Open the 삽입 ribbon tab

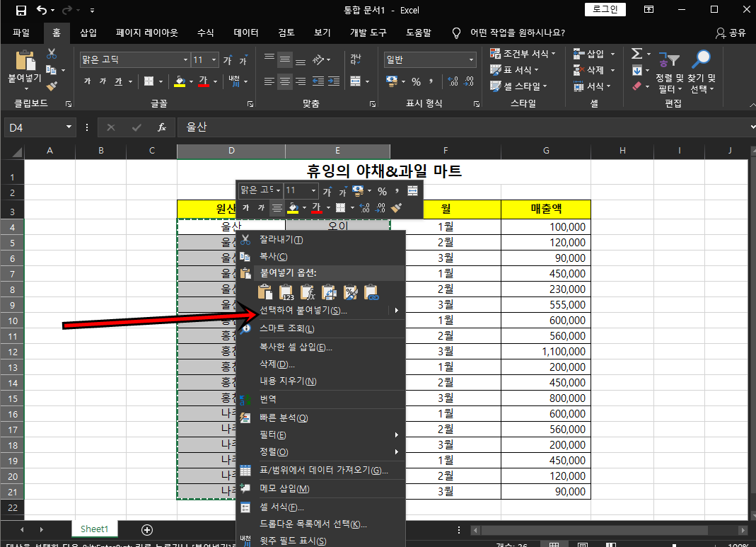[88, 33]
